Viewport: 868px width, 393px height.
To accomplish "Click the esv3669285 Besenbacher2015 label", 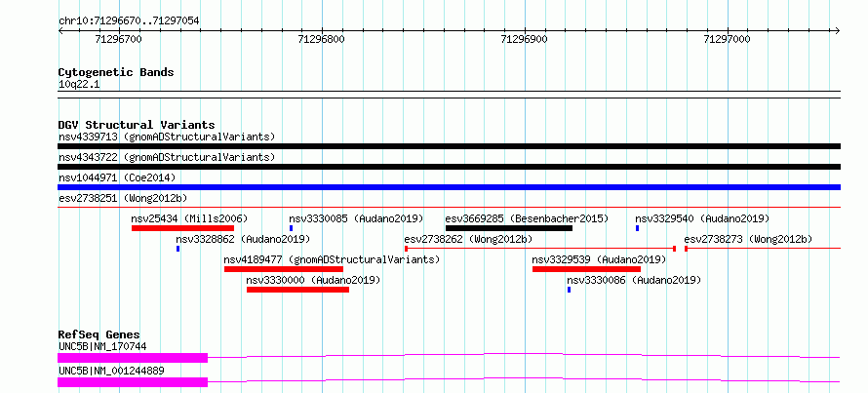I will (x=527, y=218).
